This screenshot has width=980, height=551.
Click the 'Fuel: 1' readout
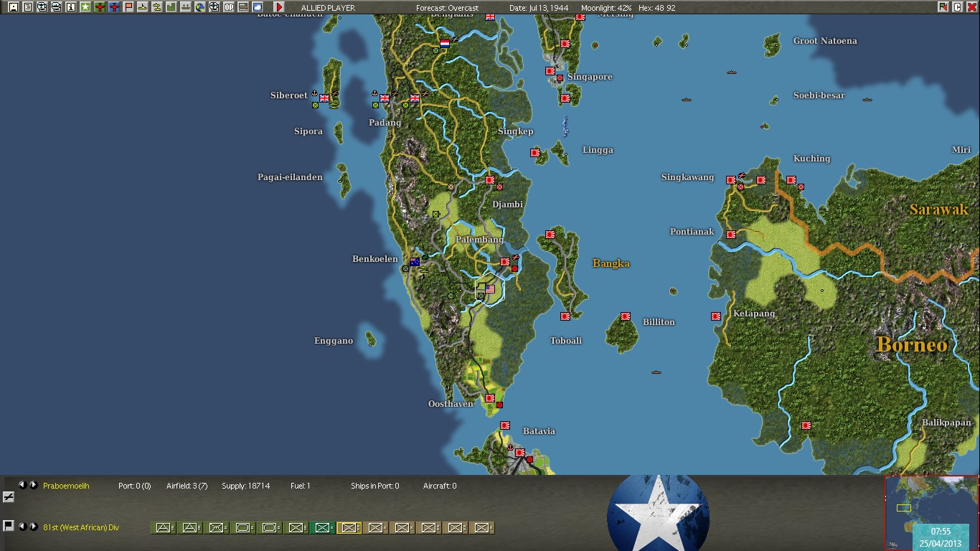[x=301, y=486]
